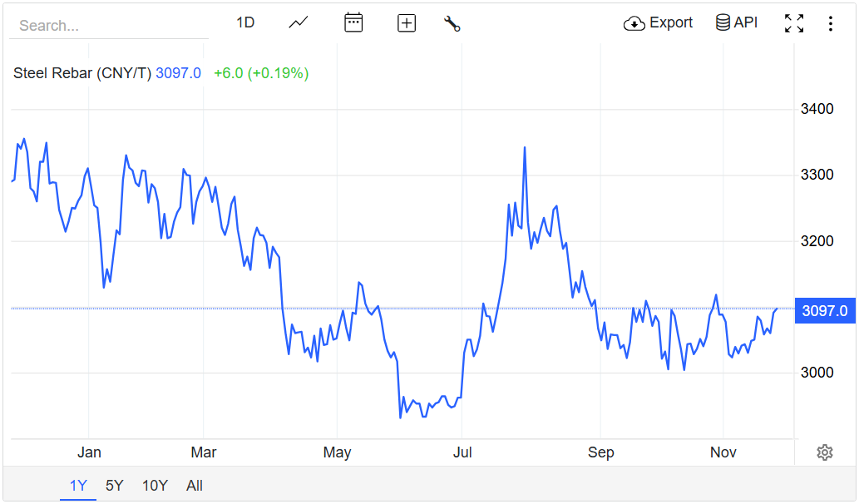Screen dimensions: 859x504
Task: Click the plus icon to add comparison
Action: point(407,23)
